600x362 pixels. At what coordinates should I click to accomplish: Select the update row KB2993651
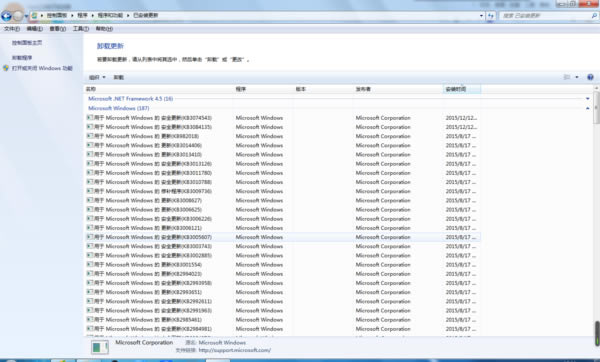[x=282, y=292]
